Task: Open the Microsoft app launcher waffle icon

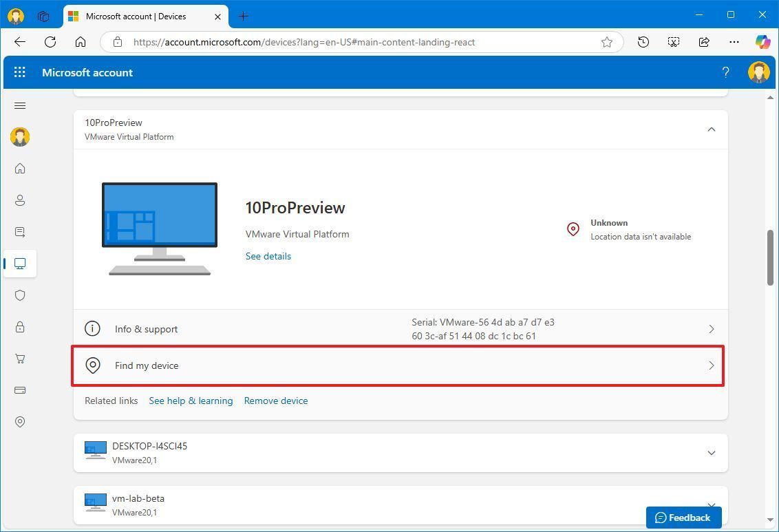Action: 19,72
